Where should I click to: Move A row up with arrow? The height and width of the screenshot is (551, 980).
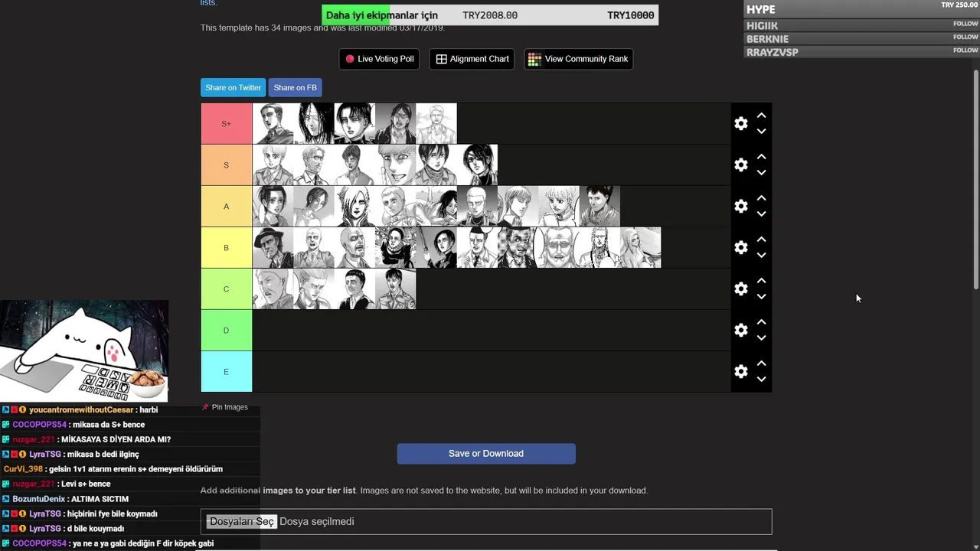761,198
